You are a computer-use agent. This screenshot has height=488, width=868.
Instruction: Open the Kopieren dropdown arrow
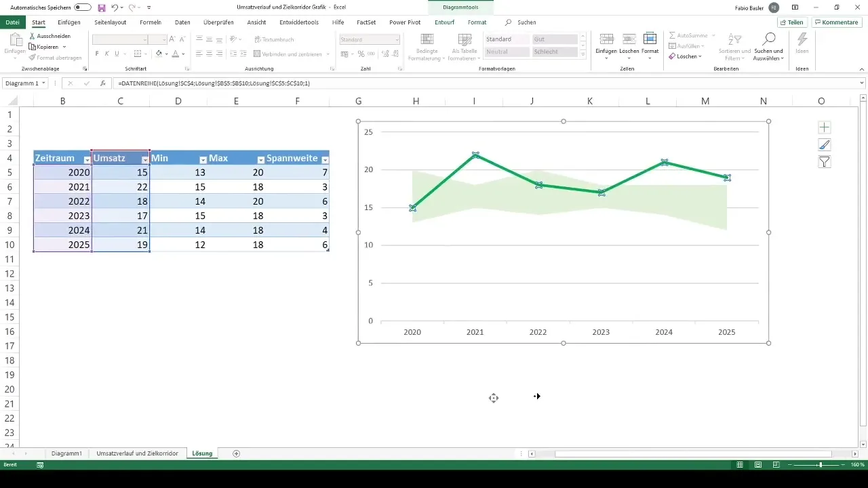pos(64,47)
